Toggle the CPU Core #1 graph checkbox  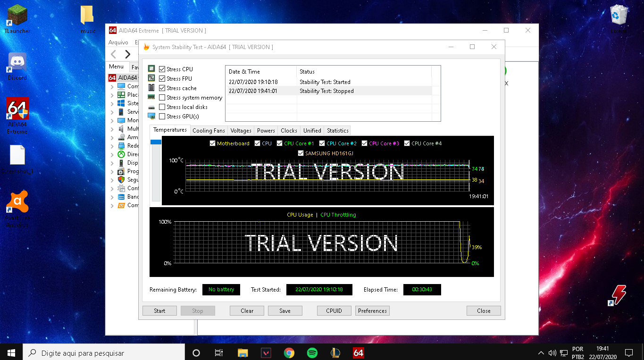point(280,143)
